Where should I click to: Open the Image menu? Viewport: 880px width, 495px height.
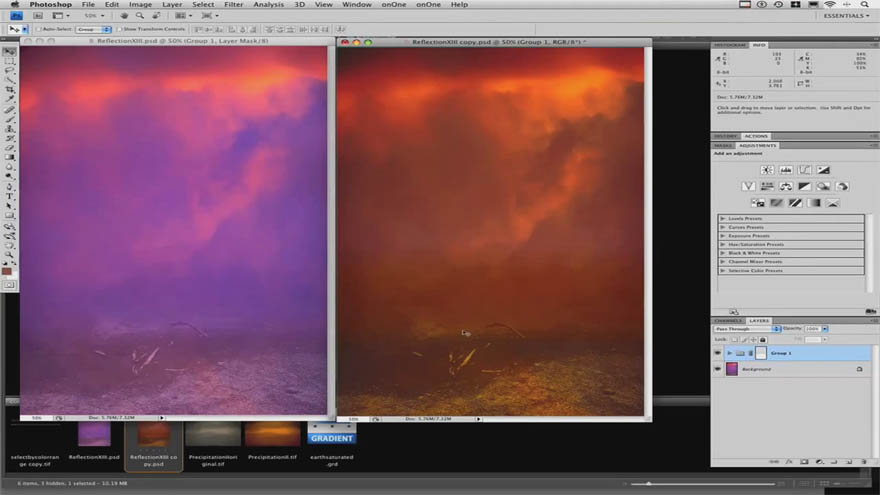140,4
